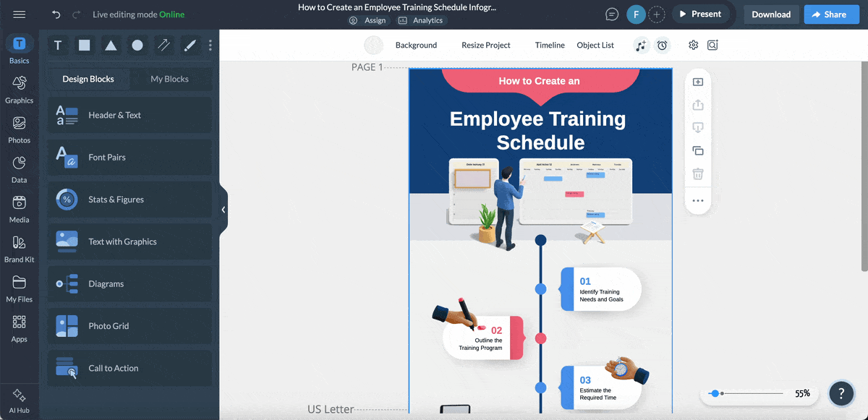The height and width of the screenshot is (420, 868).
Task: Click the Present button
Action: [x=700, y=14]
